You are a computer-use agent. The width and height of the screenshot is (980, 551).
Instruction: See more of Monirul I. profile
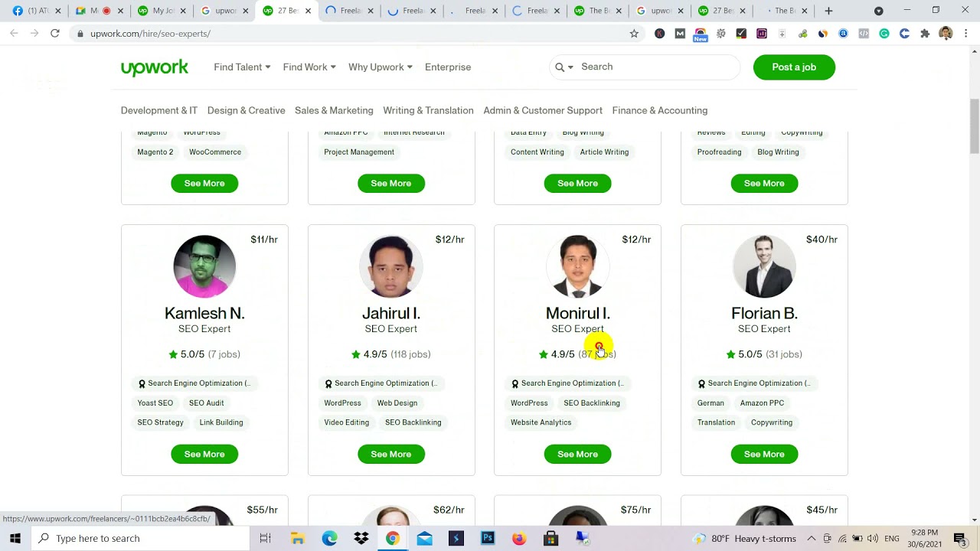(x=578, y=455)
